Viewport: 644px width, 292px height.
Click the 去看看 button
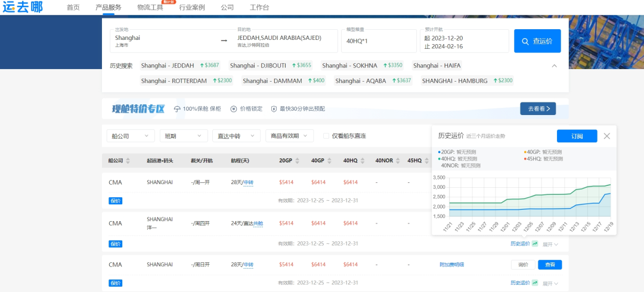538,108
